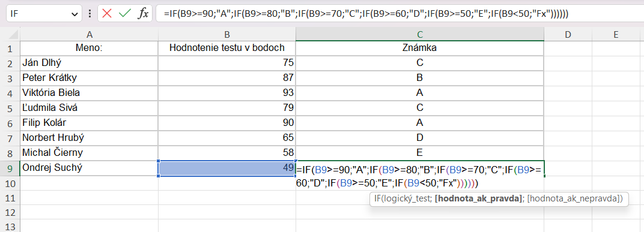The width and height of the screenshot is (644, 232).
Task: Click cell with Norbert Hrubý
Action: 89,138
